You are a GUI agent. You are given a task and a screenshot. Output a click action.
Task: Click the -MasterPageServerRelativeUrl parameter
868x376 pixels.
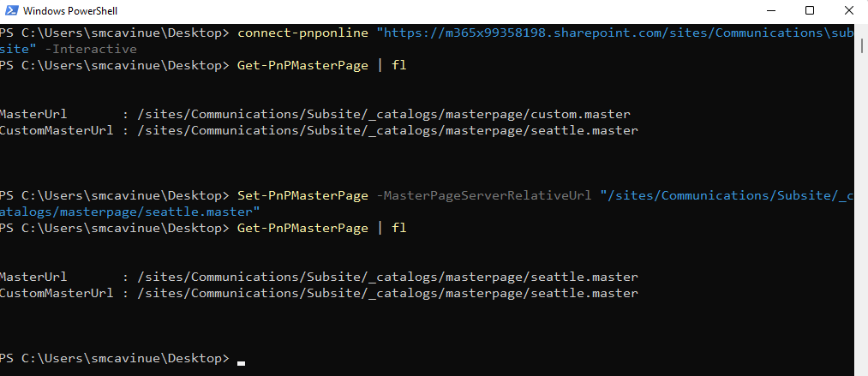click(x=484, y=195)
